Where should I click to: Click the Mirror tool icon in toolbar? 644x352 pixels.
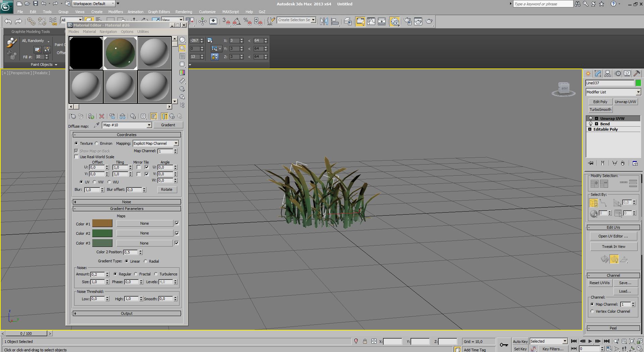pyautogui.click(x=324, y=21)
